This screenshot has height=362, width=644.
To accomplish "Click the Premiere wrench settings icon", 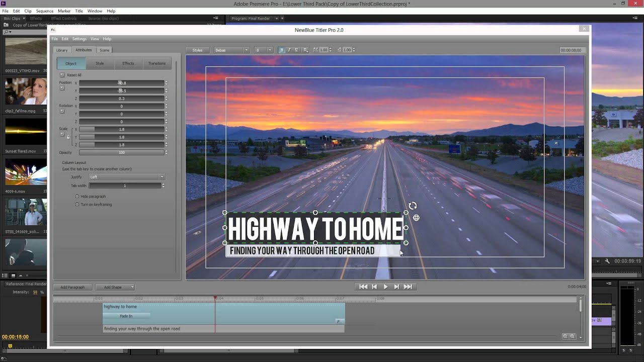I will click(x=607, y=261).
